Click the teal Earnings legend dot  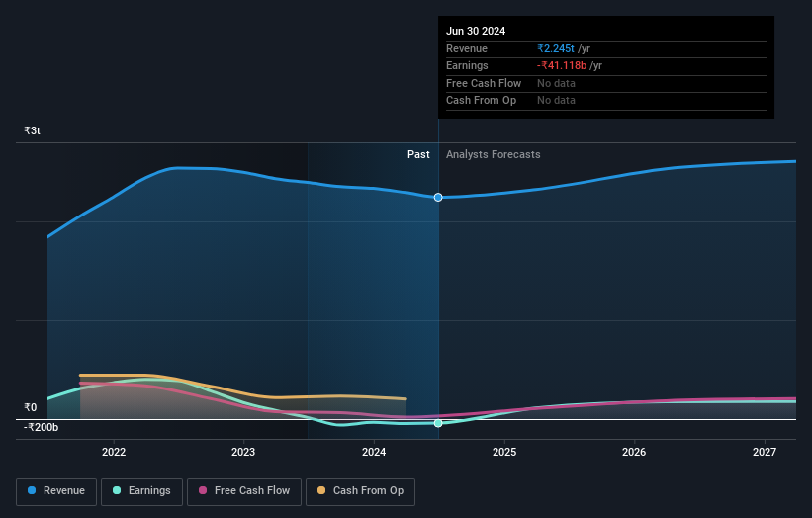(117, 490)
